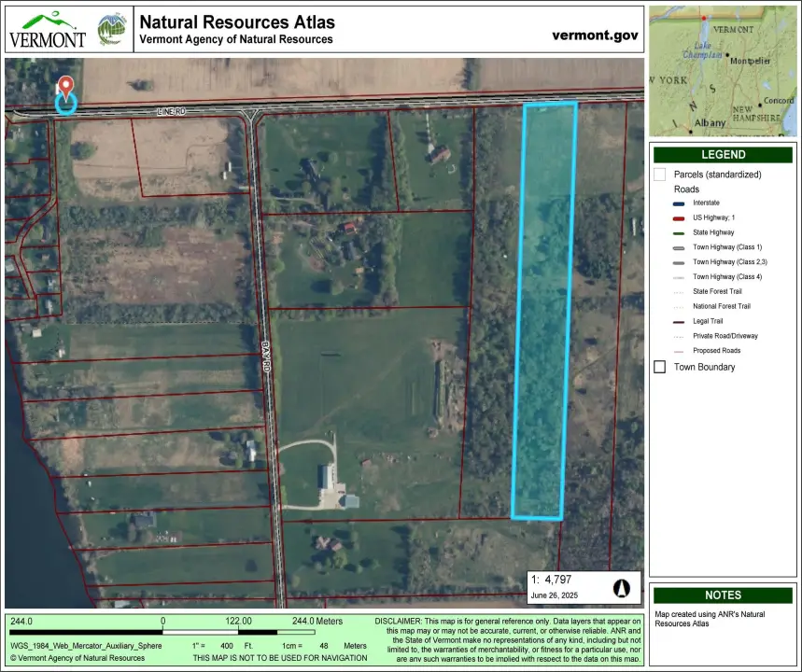Viewport: 802px width, 672px height.
Task: Click the Bay Rd label on the map
Action: [x=264, y=357]
